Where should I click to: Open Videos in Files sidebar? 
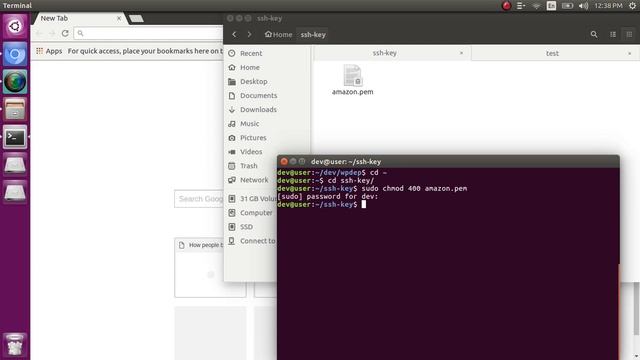(x=251, y=152)
